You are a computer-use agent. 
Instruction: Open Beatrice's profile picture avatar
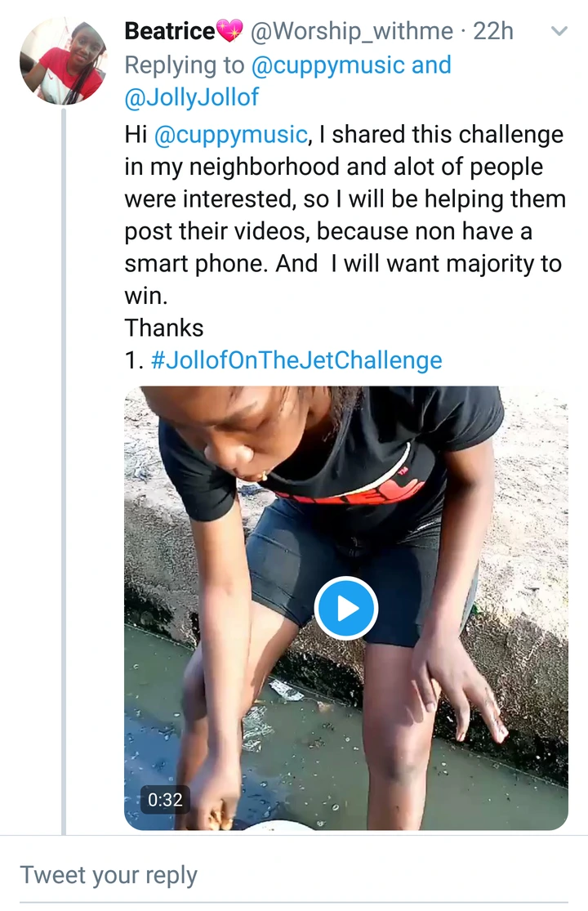click(x=63, y=62)
